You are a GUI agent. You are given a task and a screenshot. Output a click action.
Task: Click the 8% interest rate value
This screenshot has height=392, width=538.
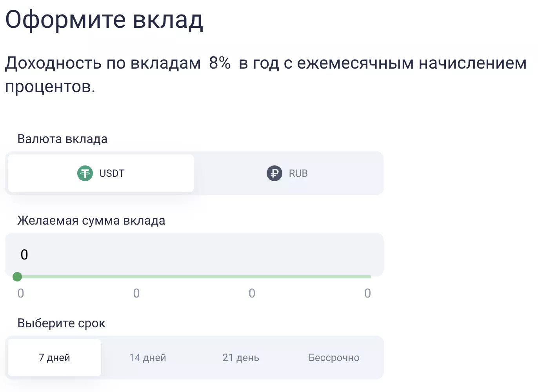click(x=220, y=63)
